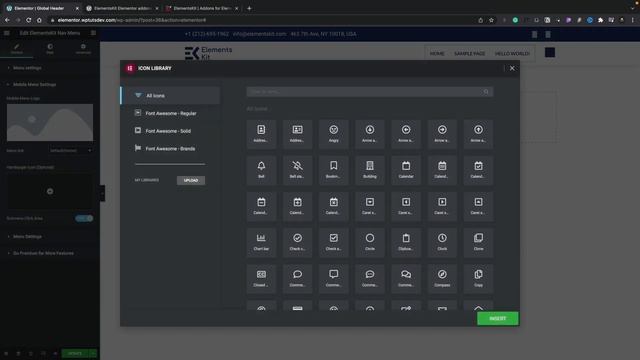This screenshot has width=640, height=360.
Task: Choose the Angry face icon
Action: (x=333, y=134)
